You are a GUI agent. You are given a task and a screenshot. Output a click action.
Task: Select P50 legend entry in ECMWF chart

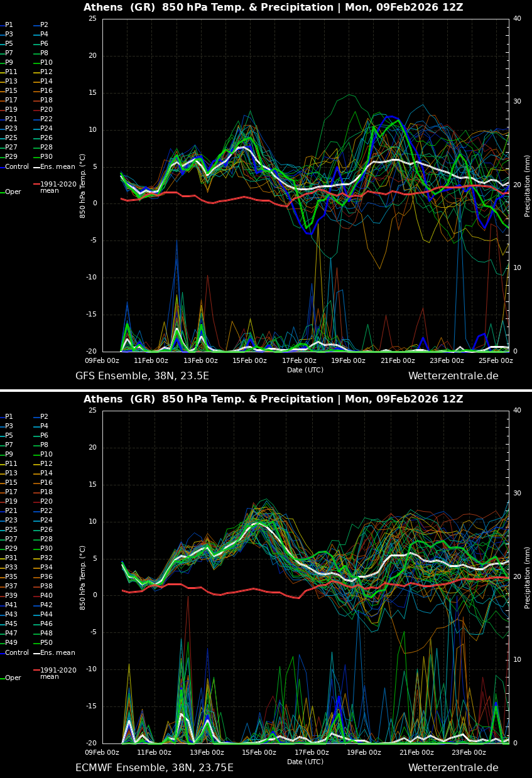pyautogui.click(x=46, y=643)
